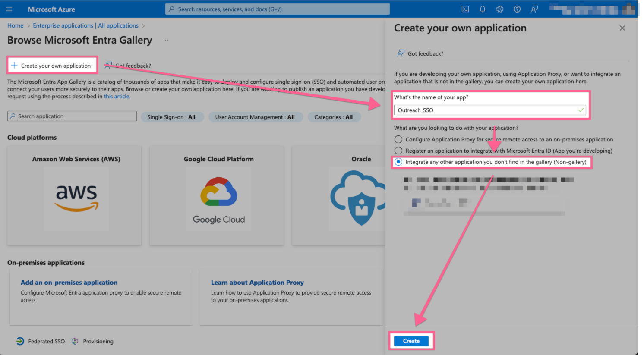Open the Azure portal hamburger menu

click(x=9, y=9)
